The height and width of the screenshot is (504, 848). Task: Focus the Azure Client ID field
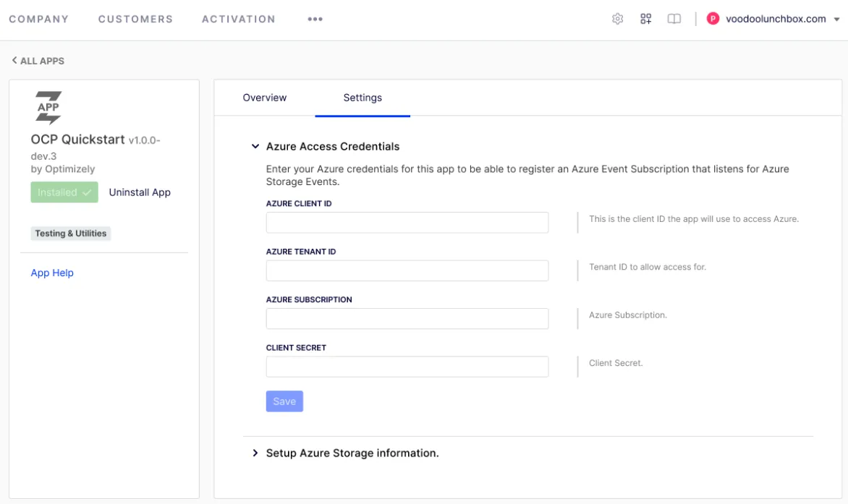pos(407,223)
